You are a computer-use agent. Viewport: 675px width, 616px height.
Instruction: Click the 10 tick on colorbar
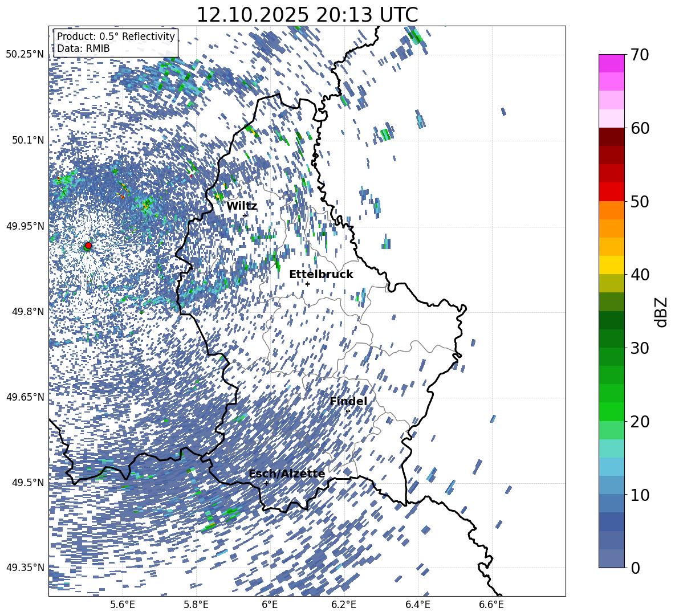click(x=640, y=495)
